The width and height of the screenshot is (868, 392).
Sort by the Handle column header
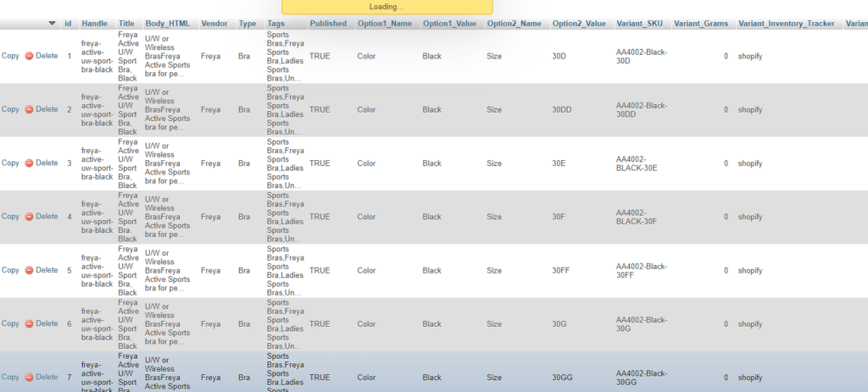click(x=94, y=24)
